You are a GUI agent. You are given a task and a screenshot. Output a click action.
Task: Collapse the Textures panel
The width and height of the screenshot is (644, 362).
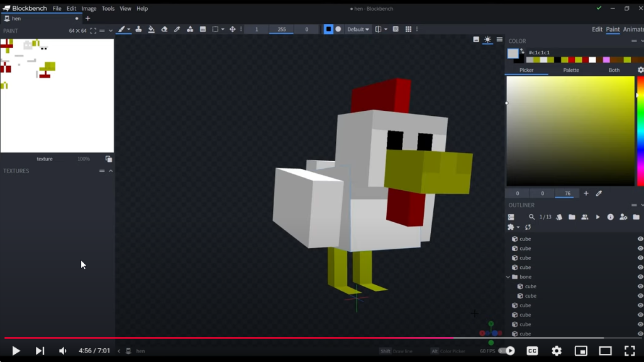tap(111, 171)
